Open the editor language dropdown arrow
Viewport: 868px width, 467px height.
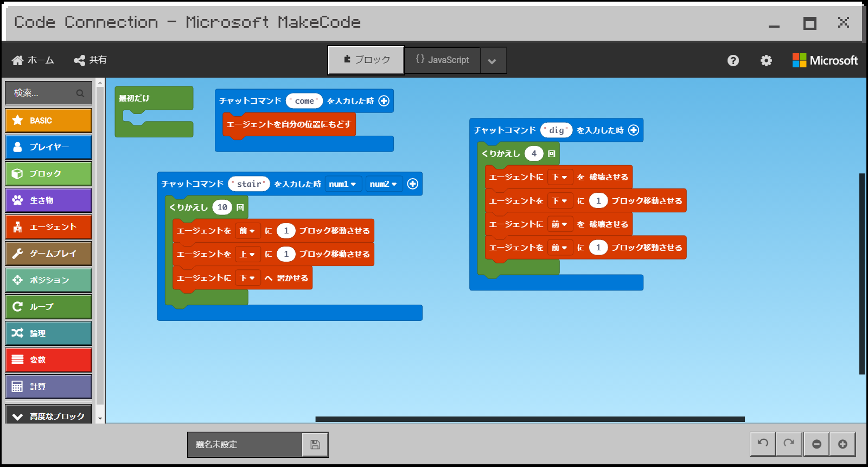pyautogui.click(x=493, y=60)
